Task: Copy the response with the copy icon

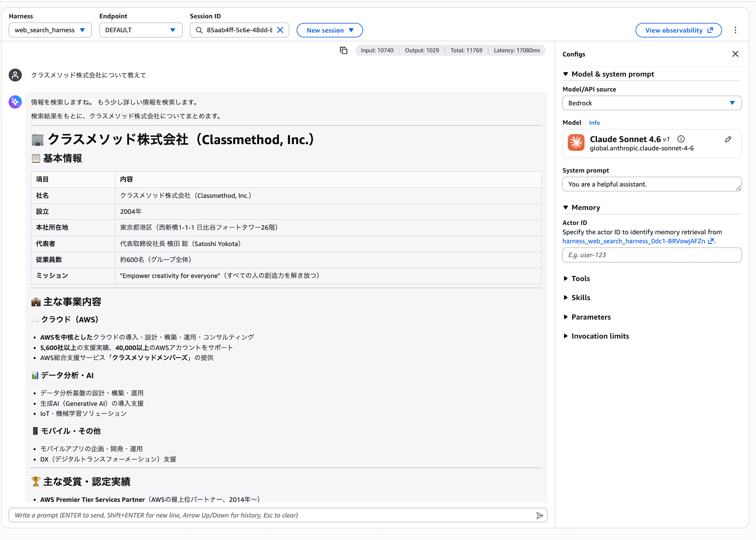Action: coord(343,50)
